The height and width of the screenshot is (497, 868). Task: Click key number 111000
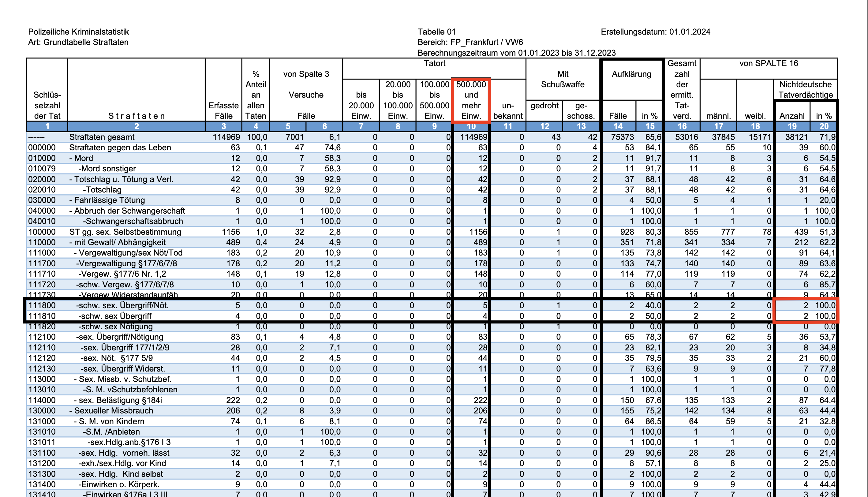point(42,253)
